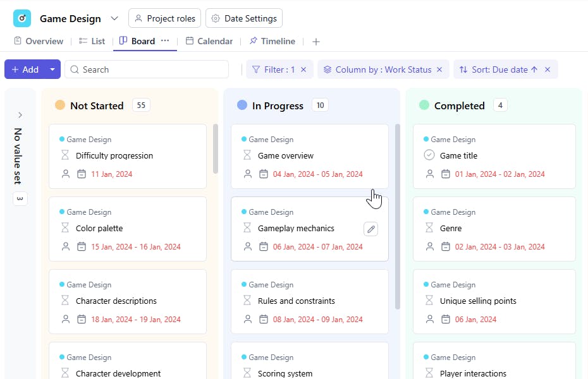Viewport: 588px width, 379px height.
Task: Click the hourglass status icon on Genre card
Action: click(x=429, y=228)
